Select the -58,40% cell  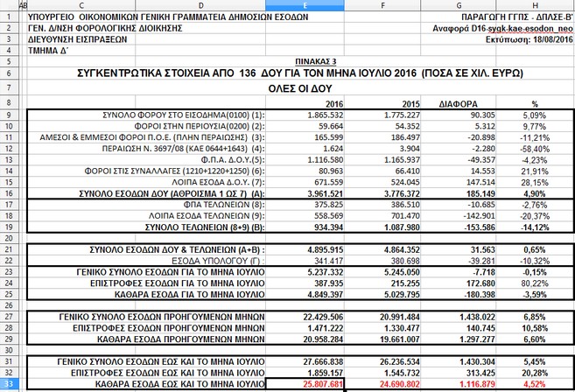[535, 149]
